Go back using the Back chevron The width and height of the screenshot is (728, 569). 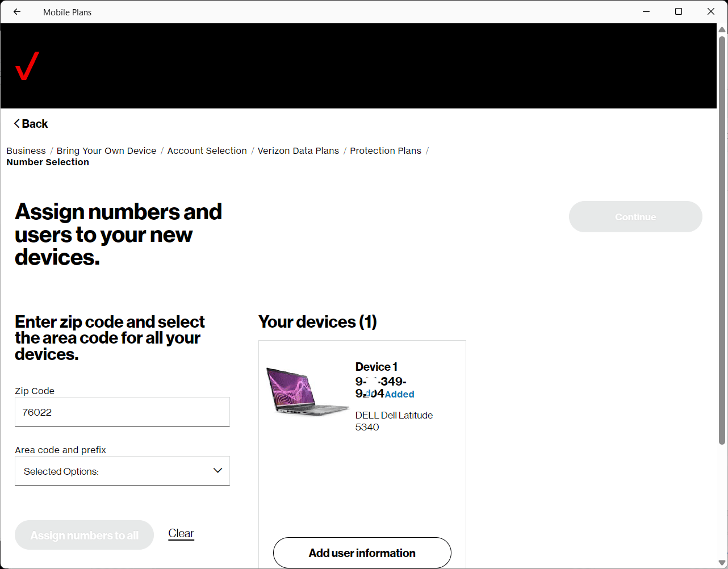pyautogui.click(x=31, y=124)
